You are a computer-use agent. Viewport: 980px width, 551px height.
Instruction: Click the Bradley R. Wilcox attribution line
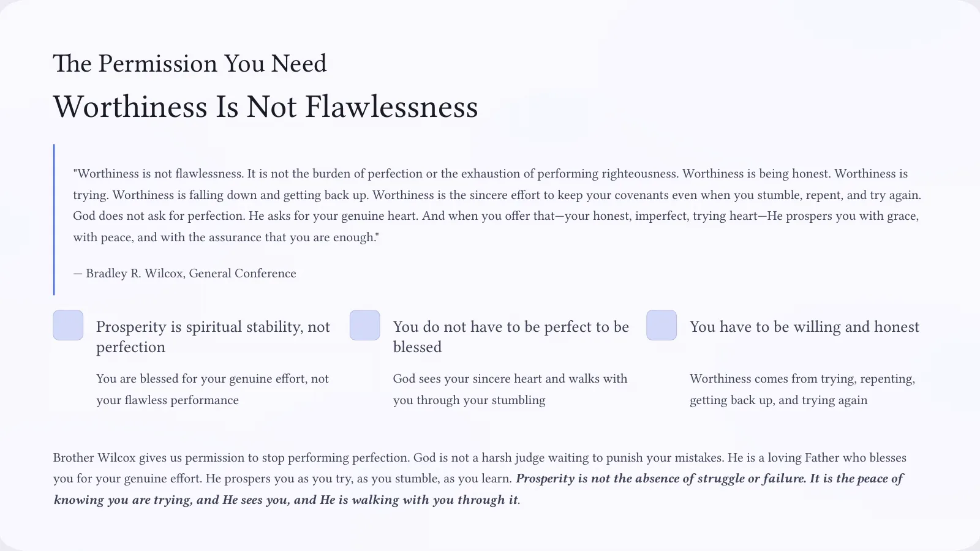point(184,274)
